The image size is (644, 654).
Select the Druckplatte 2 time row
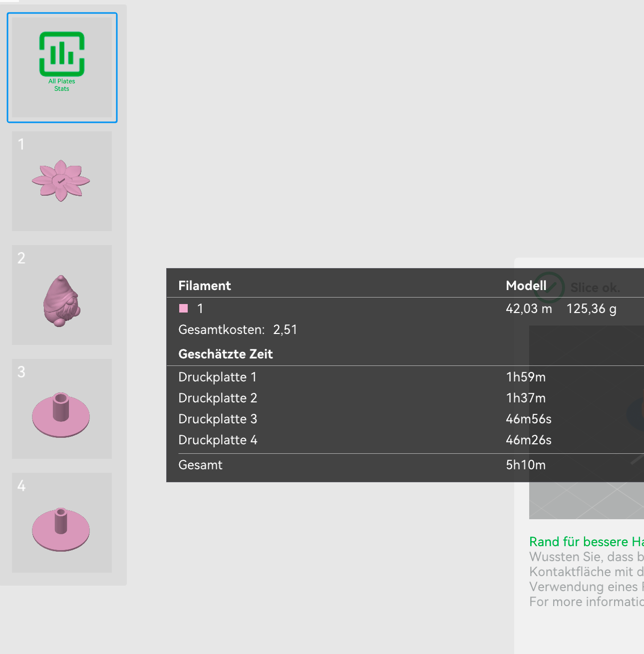click(x=218, y=398)
